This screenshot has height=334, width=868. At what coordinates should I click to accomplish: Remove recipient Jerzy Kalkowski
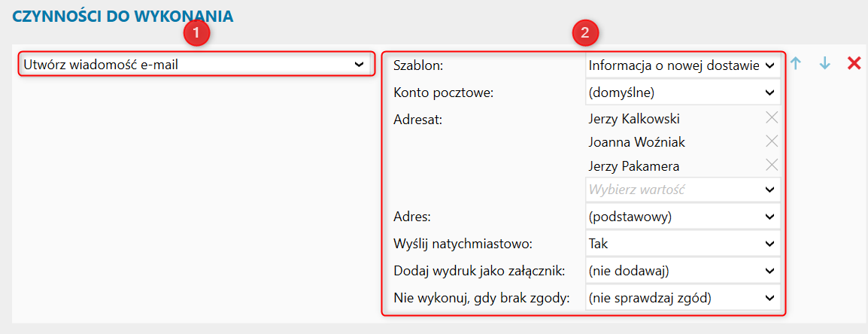pos(771,117)
